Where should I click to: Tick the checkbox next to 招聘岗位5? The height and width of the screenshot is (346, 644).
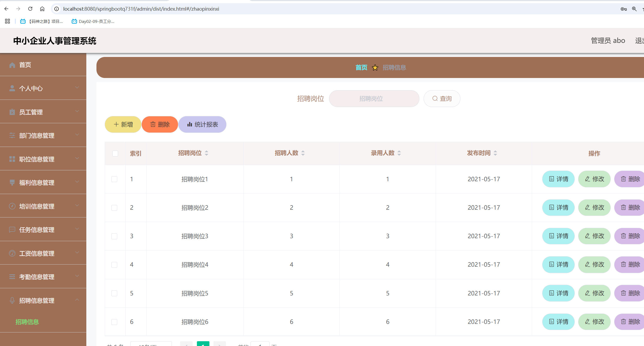pyautogui.click(x=115, y=293)
